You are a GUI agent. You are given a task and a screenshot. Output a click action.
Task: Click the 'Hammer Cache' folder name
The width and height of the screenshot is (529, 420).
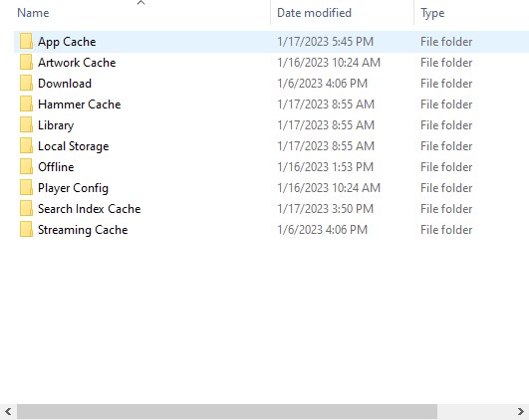[x=80, y=105]
